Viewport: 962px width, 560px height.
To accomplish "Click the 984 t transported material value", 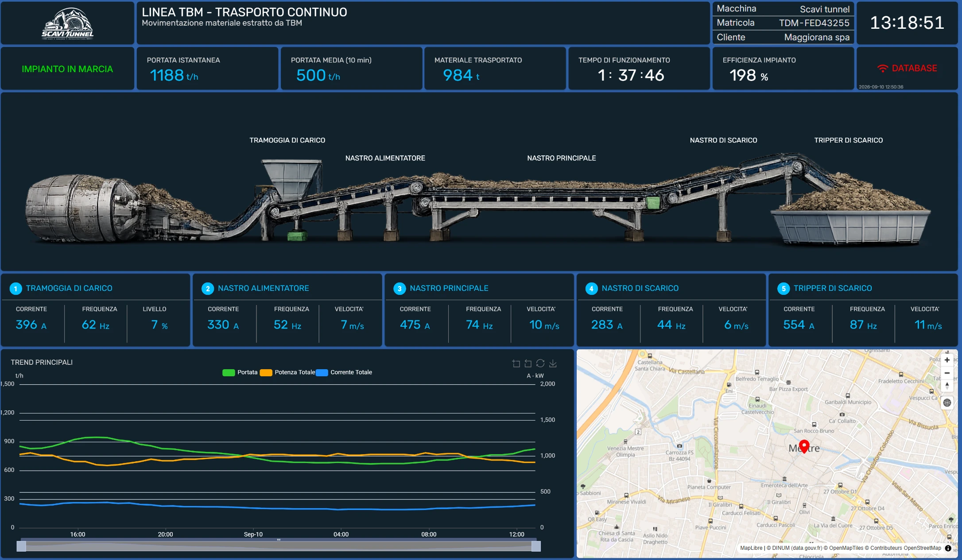I will click(461, 75).
